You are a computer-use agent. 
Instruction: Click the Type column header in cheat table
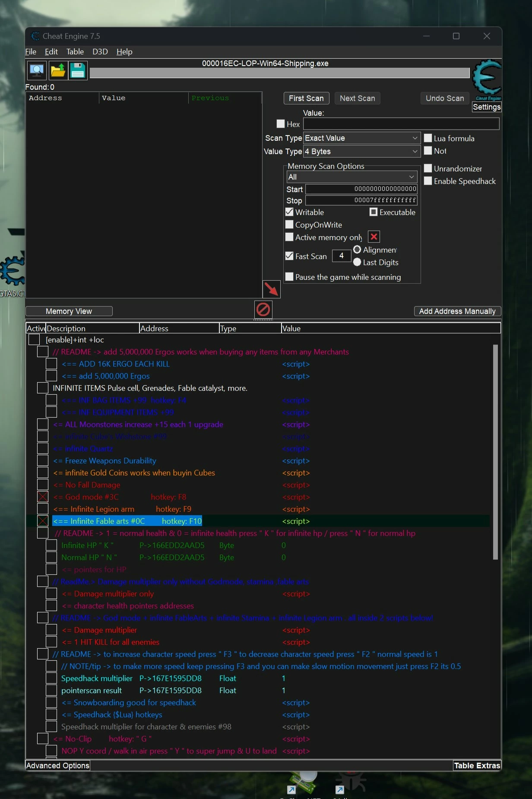coord(250,328)
